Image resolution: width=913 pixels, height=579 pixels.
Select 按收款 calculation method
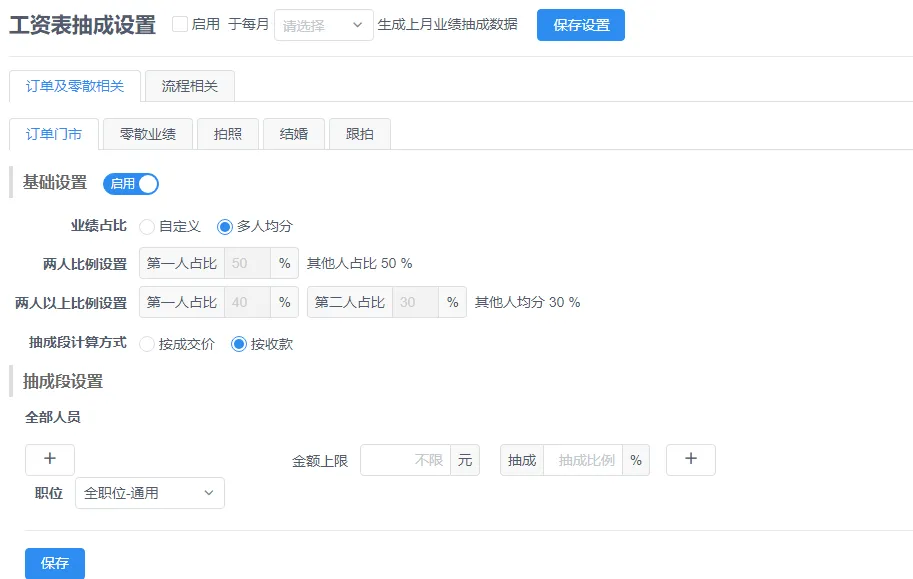coord(239,344)
